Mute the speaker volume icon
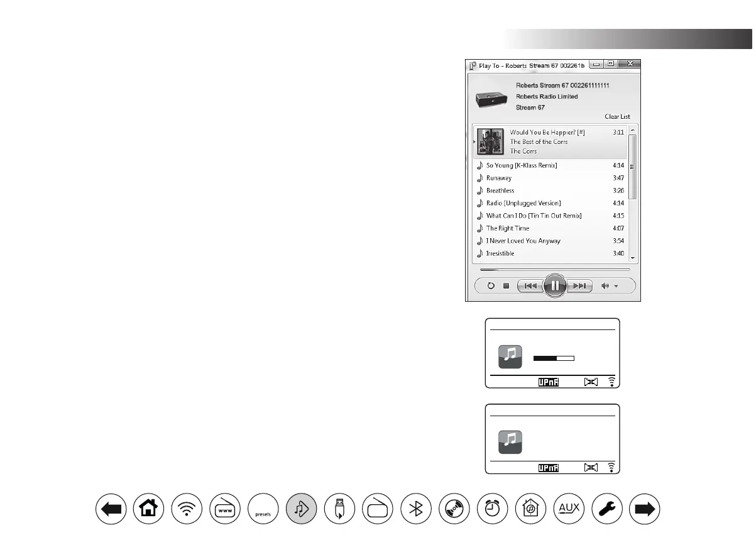Viewport: 756px width, 535px height. coord(605,286)
